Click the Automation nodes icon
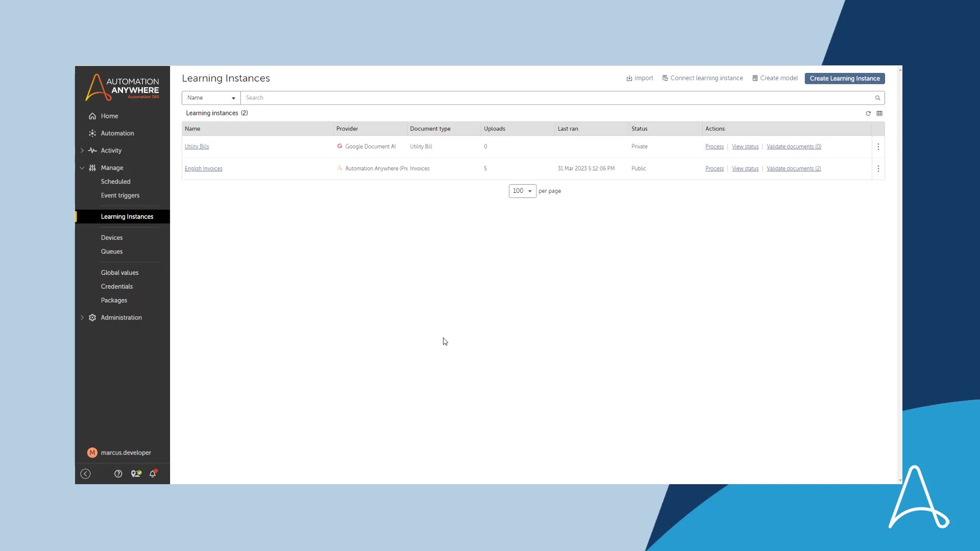The height and width of the screenshot is (551, 980). point(92,134)
